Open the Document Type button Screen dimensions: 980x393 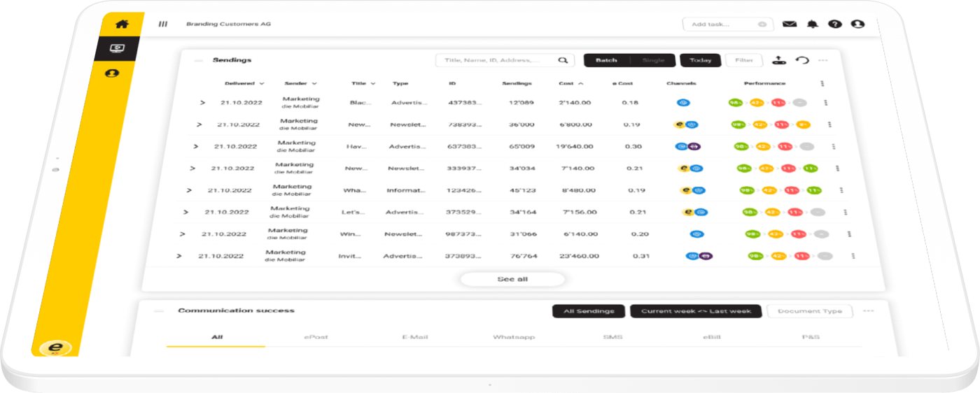[x=810, y=311]
